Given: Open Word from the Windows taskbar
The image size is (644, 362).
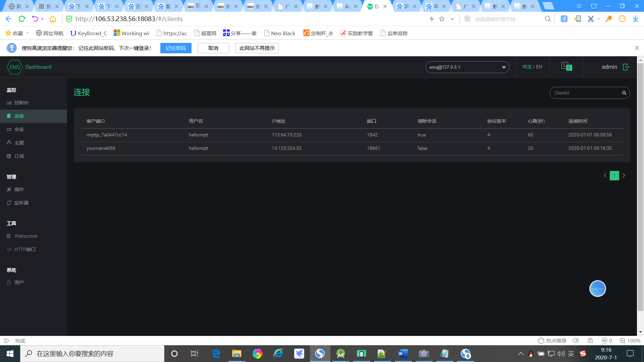Looking at the screenshot, I should 402,354.
